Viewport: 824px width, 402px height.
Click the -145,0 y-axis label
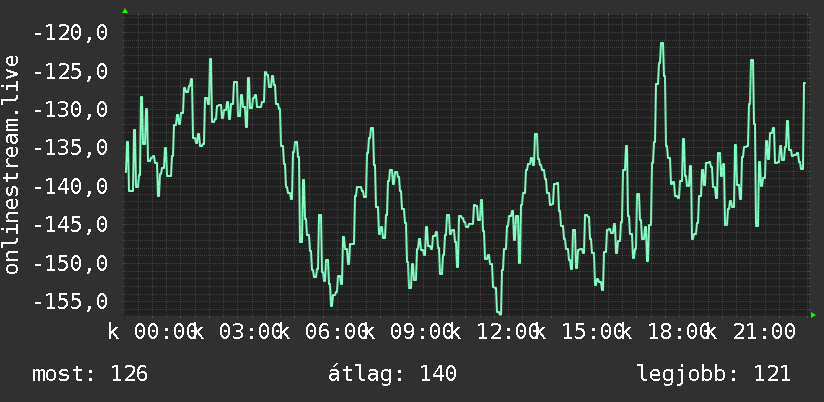[70, 225]
